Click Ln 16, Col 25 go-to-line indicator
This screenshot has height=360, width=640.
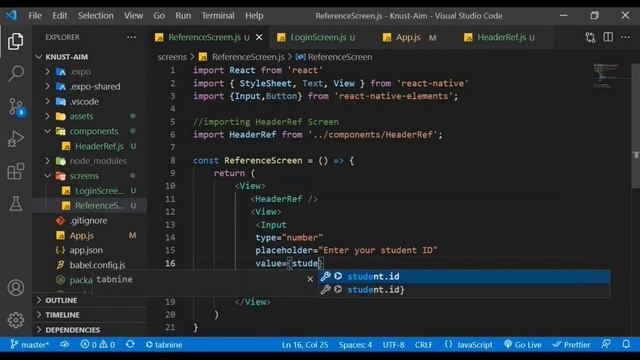pyautogui.click(x=305, y=344)
